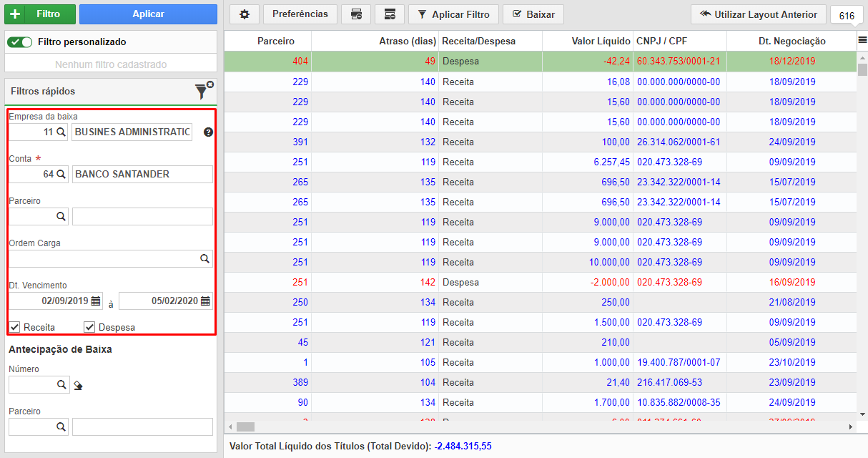
Task: Sort by Atraso (dias) column header
Action: [376, 42]
